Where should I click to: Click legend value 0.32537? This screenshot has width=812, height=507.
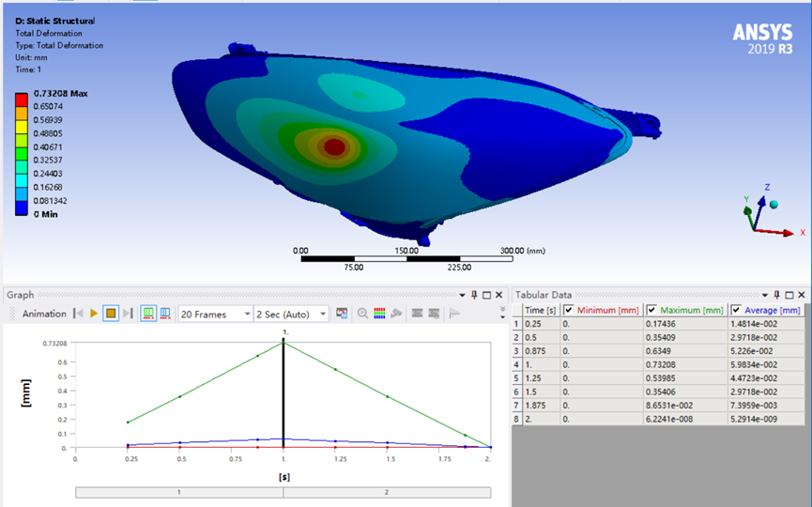48,160
